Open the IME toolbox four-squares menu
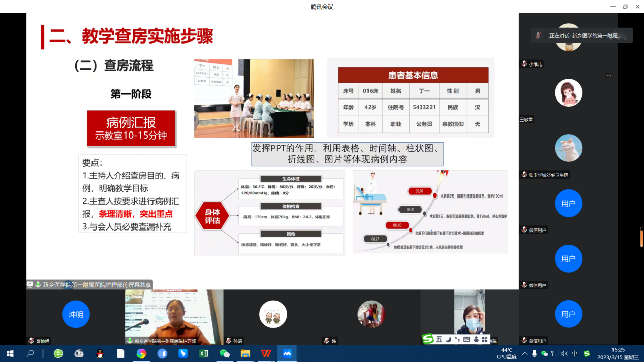Viewport: 644px width, 362px height. tap(484, 339)
